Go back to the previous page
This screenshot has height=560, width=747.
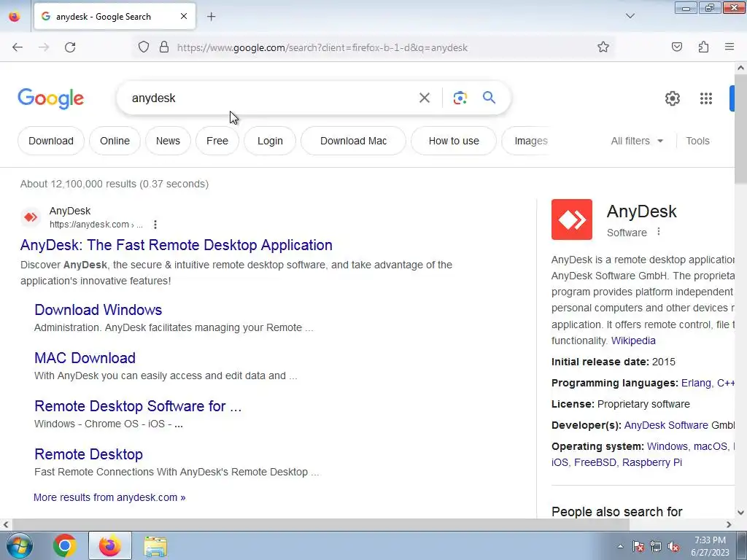coord(18,47)
